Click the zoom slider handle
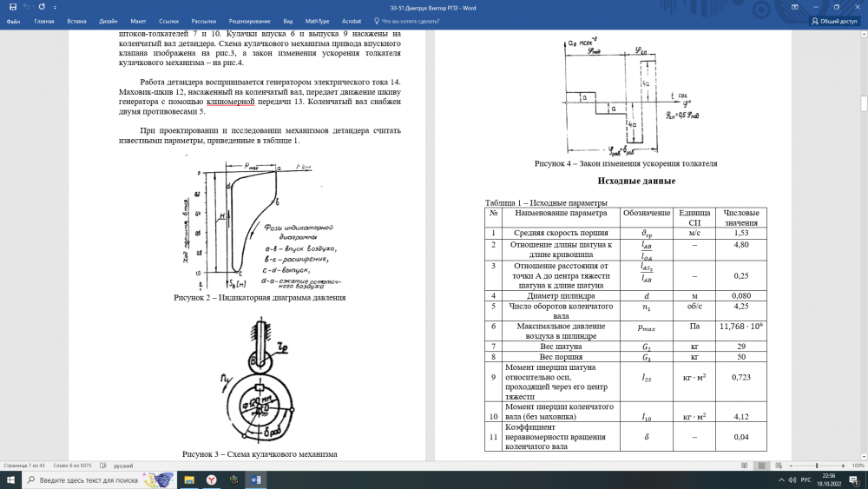 (x=817, y=466)
